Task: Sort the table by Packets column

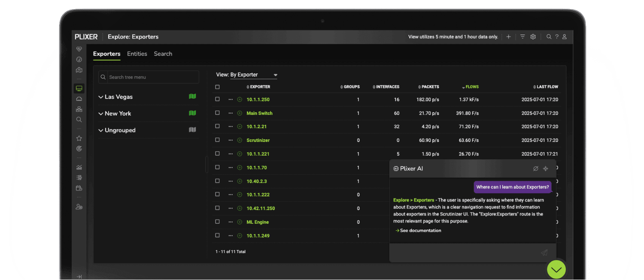Action: coord(428,87)
